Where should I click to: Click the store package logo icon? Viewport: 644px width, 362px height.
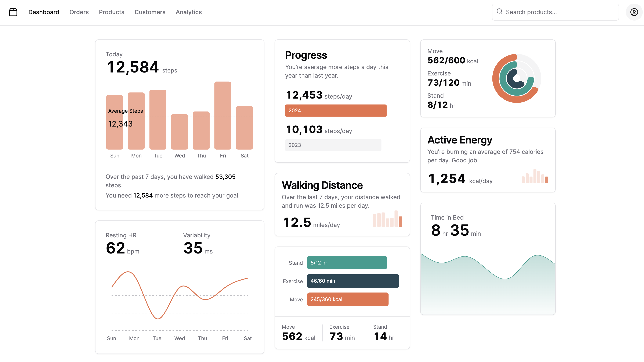coord(13,12)
